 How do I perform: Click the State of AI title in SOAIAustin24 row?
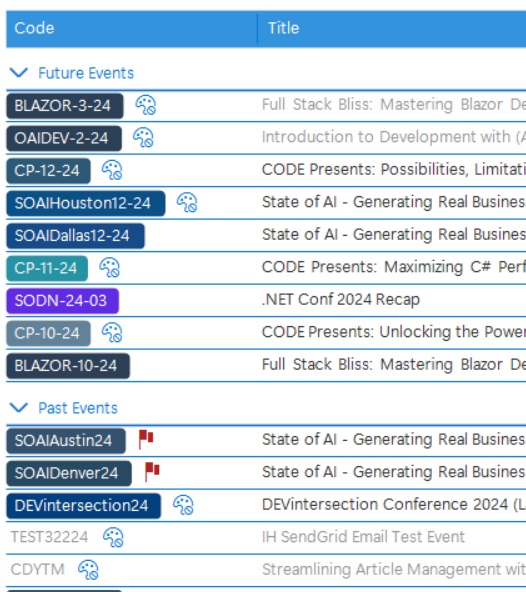pos(393,439)
